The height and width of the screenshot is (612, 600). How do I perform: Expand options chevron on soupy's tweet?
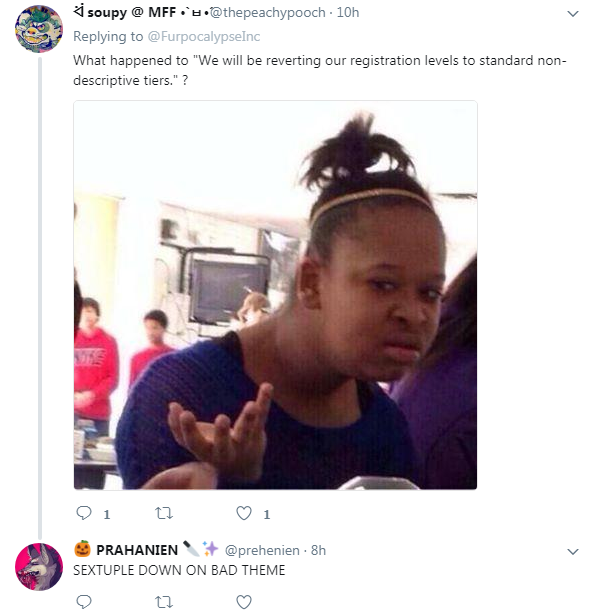point(573,14)
